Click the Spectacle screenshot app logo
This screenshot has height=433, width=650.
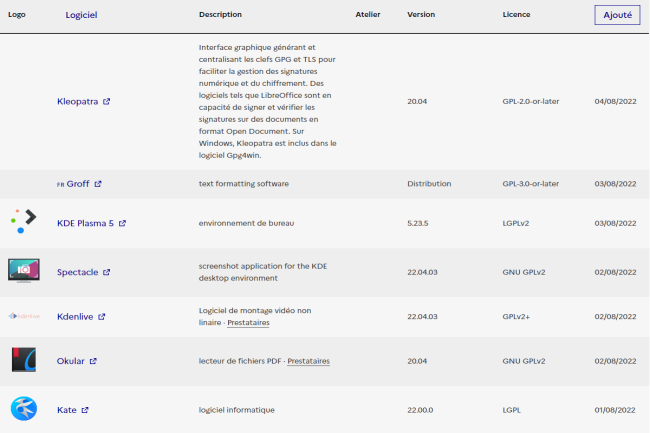point(24,271)
